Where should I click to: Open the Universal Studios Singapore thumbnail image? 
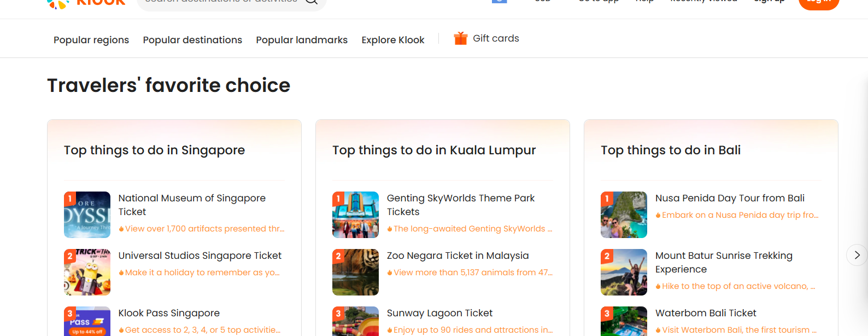[x=87, y=272]
